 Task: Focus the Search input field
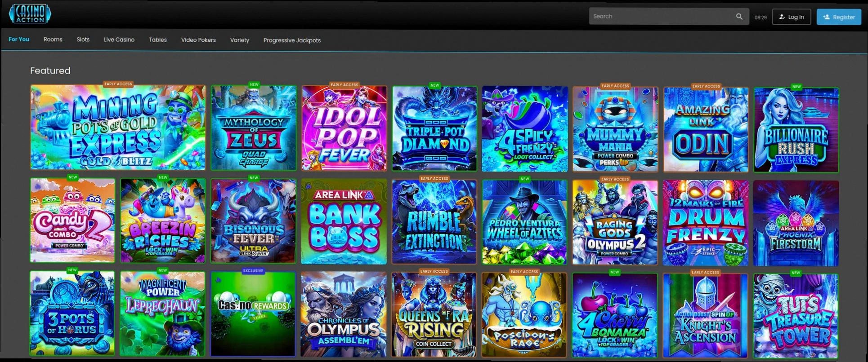[x=669, y=17]
